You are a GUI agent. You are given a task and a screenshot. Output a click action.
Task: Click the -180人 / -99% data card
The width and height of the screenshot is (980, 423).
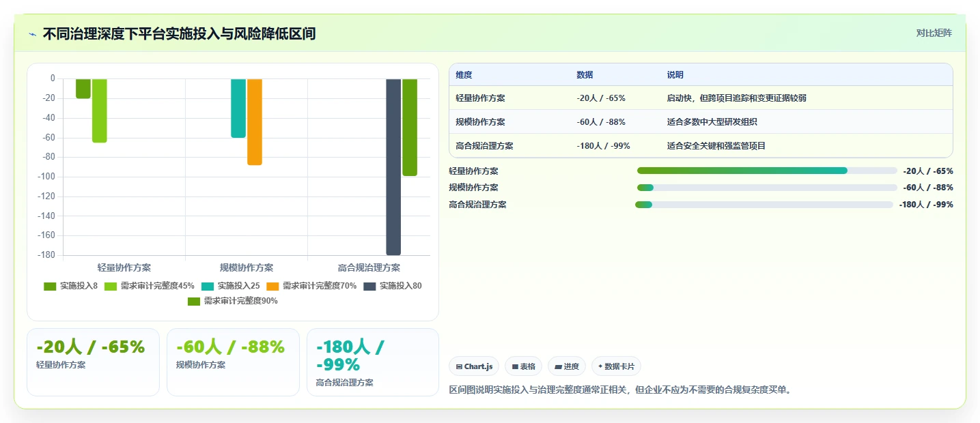point(373,362)
